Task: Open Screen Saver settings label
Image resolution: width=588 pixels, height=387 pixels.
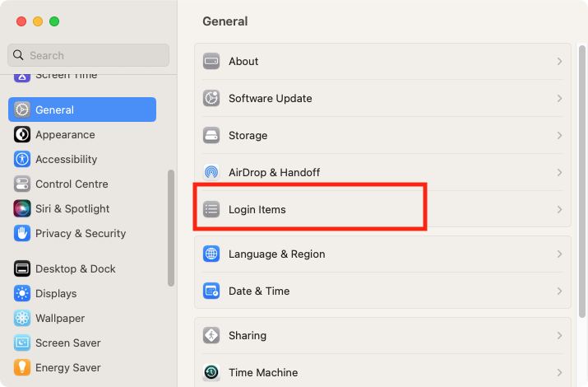Action: 68,343
